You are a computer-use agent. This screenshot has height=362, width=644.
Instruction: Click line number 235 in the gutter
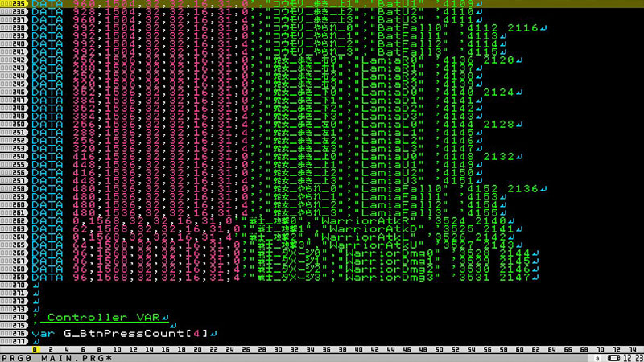15,3
